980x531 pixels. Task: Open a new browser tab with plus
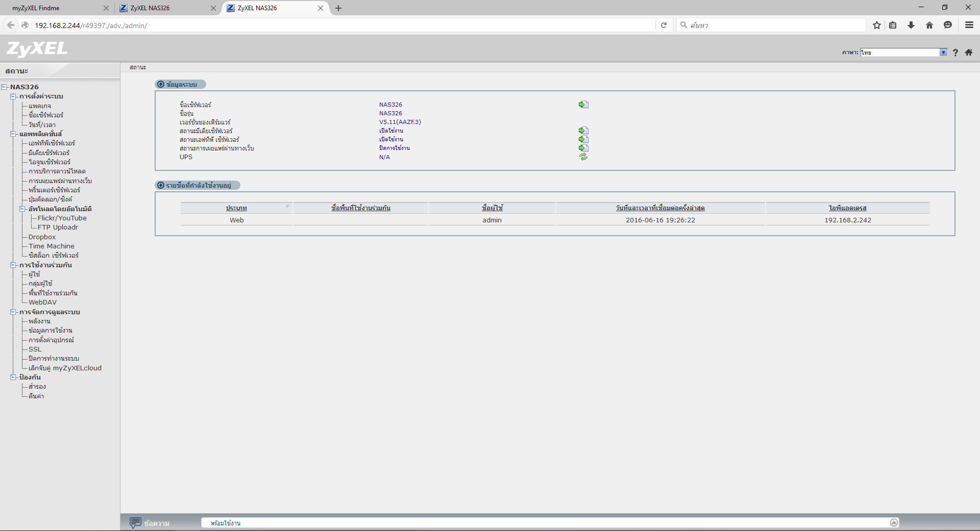point(338,8)
